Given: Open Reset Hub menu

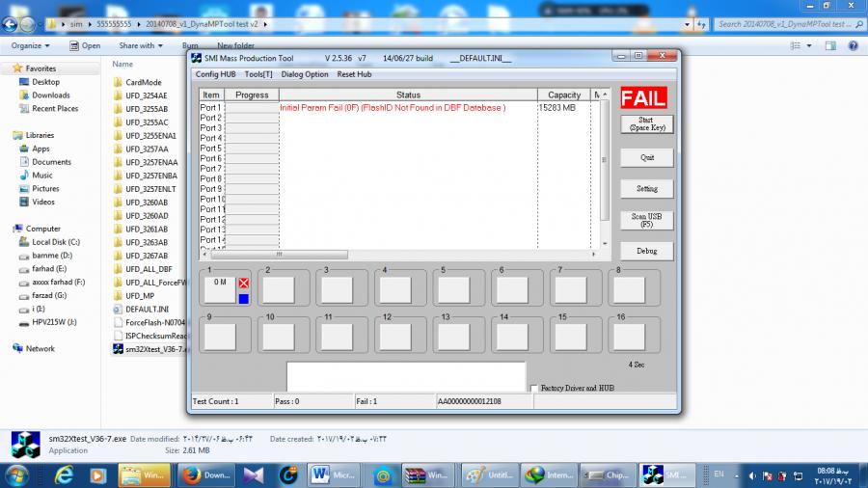Looking at the screenshot, I should pyautogui.click(x=354, y=74).
